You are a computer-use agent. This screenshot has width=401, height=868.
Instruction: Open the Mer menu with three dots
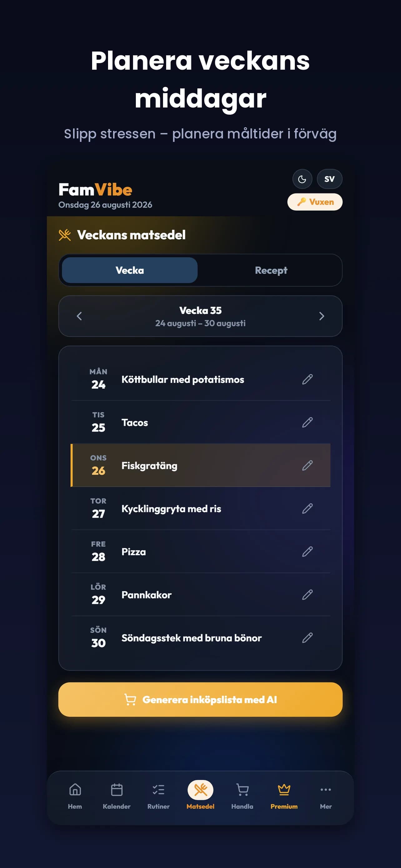click(326, 796)
